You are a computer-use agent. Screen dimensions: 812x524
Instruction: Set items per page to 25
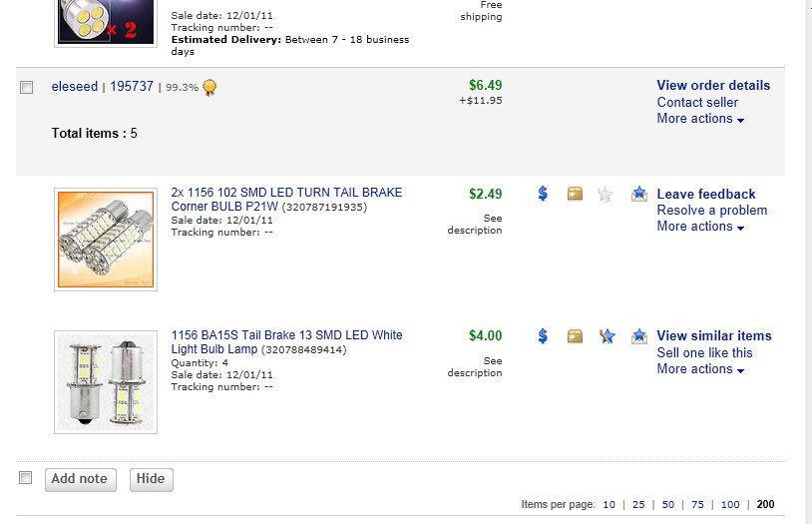638,505
